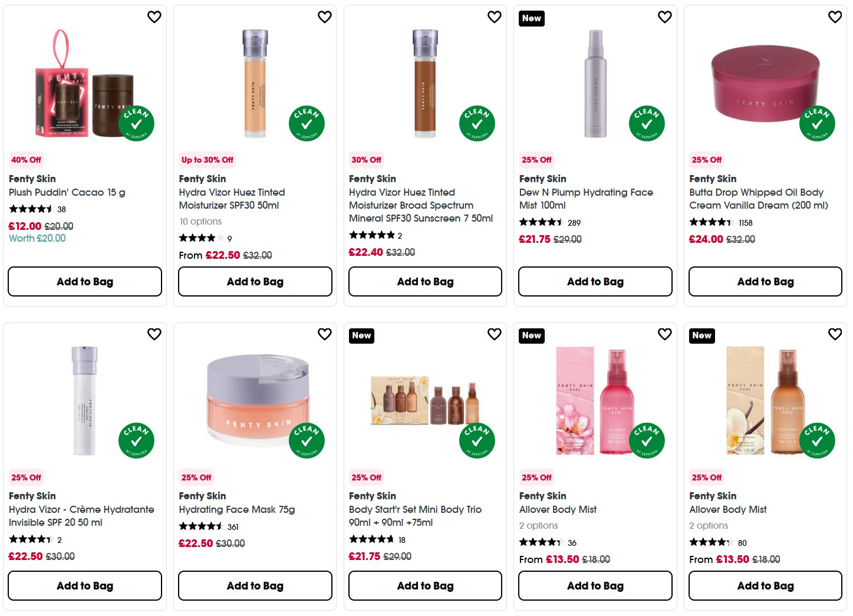Click the heart icon on Hydra Vizor Huez Tinted Moisturizer
This screenshot has height=616, width=853.
(324, 17)
